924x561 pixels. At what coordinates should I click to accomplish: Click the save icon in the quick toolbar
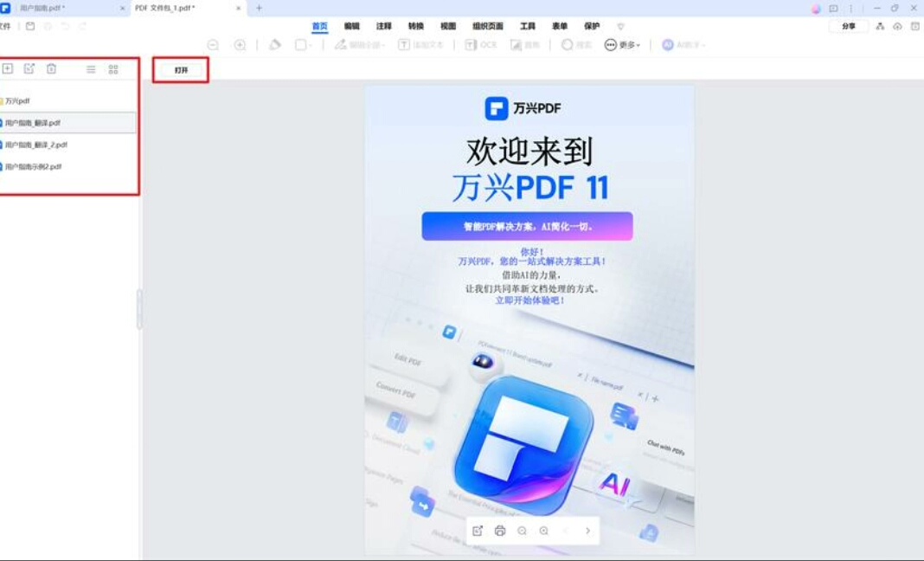coord(30,27)
